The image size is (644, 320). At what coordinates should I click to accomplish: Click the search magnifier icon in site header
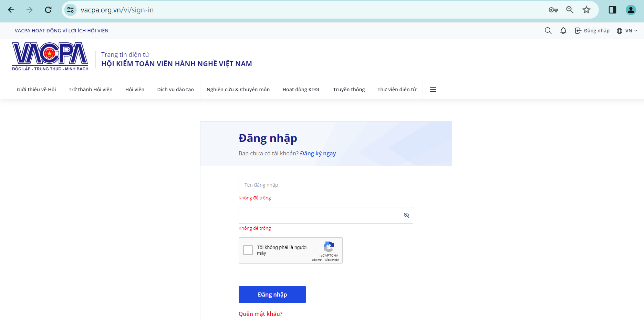point(548,31)
